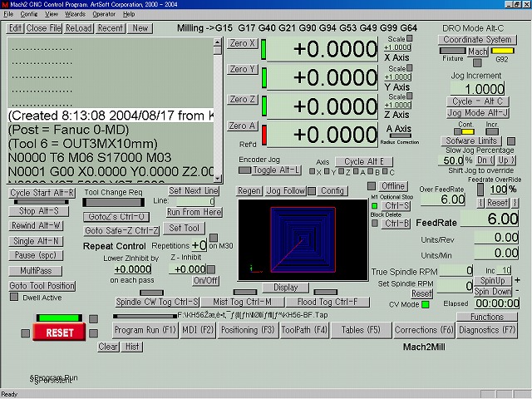Click the Rewind Alt-W button
The image size is (532, 399).
(36, 225)
